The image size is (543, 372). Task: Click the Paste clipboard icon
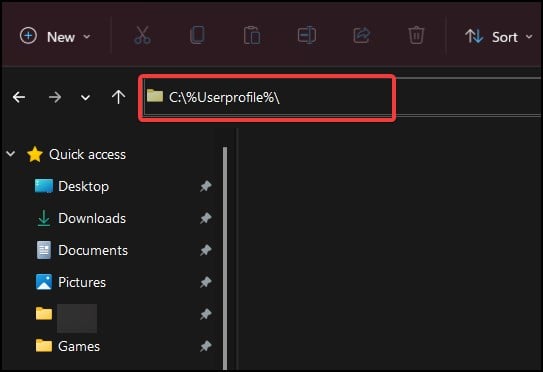(252, 35)
